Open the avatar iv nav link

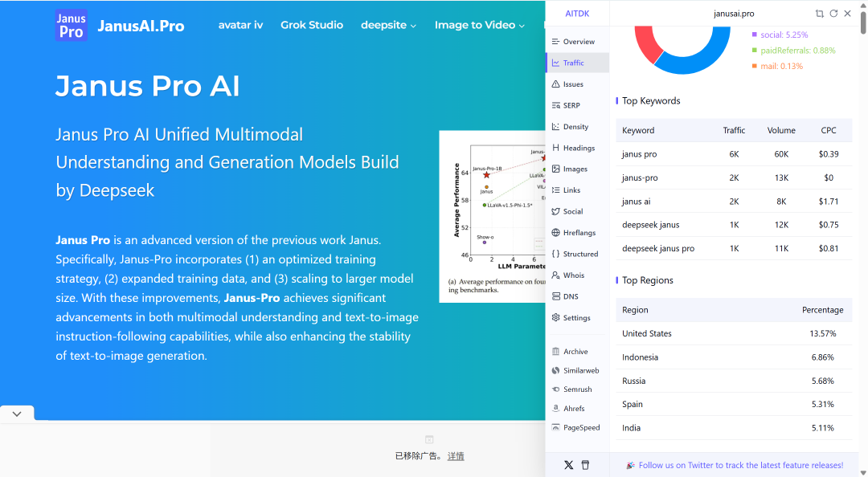pyautogui.click(x=240, y=25)
